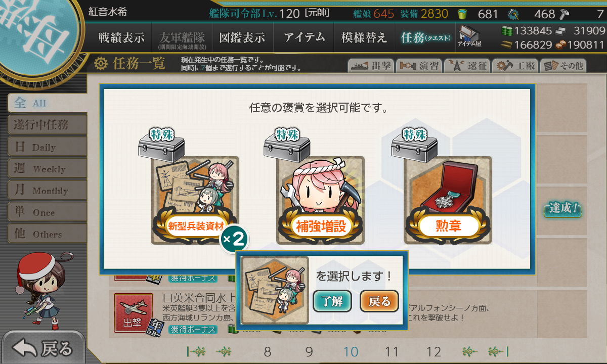Open the 図鑑表示 menu

pos(242,37)
